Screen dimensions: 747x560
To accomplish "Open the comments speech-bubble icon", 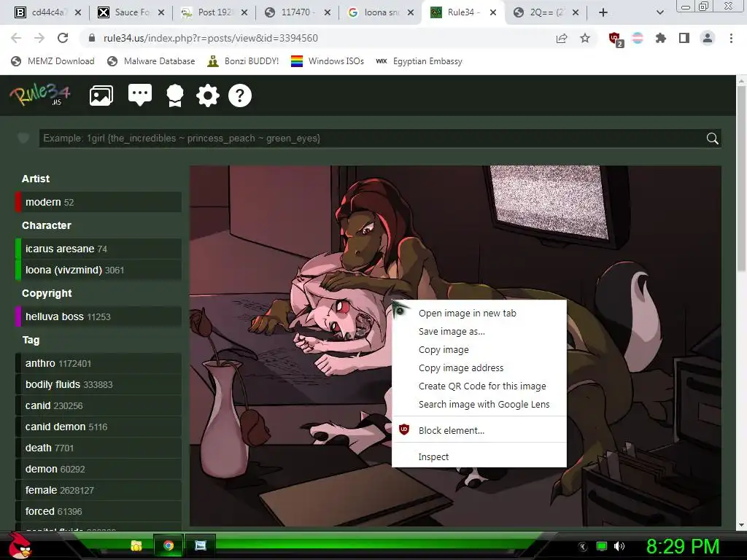I will [x=140, y=96].
